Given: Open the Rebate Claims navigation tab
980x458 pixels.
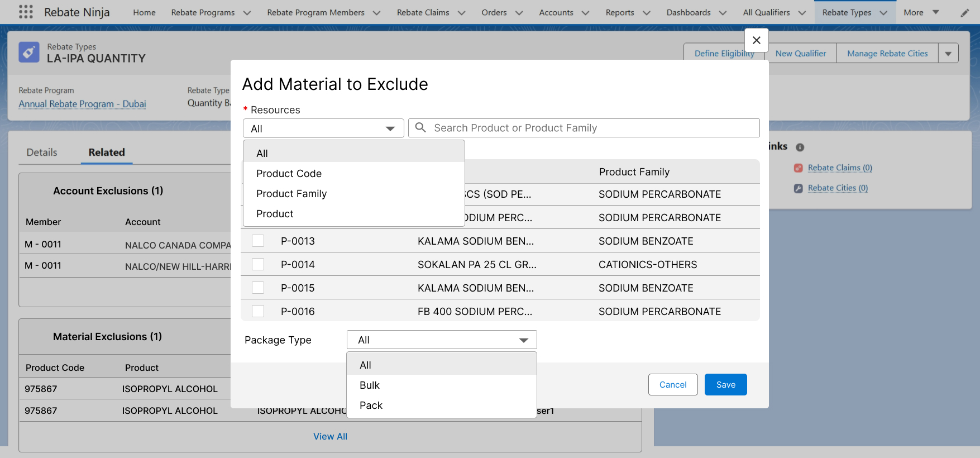Looking at the screenshot, I should tap(423, 12).
